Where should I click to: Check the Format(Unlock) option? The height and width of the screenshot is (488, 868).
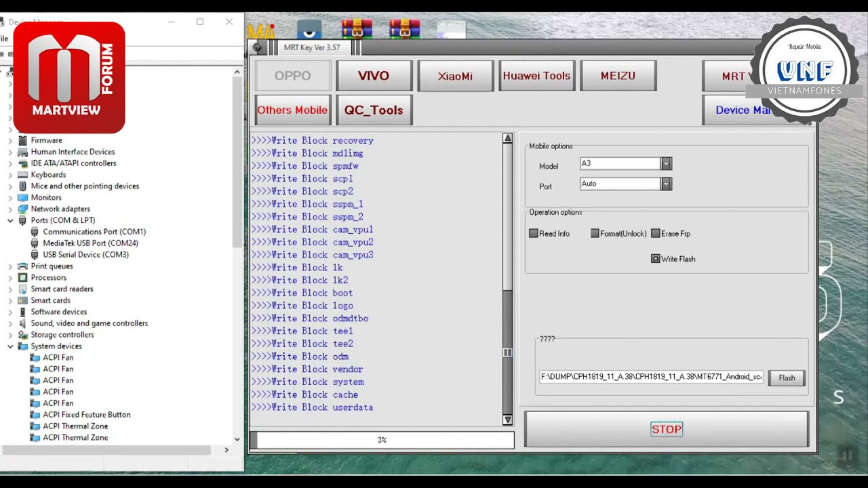point(595,233)
